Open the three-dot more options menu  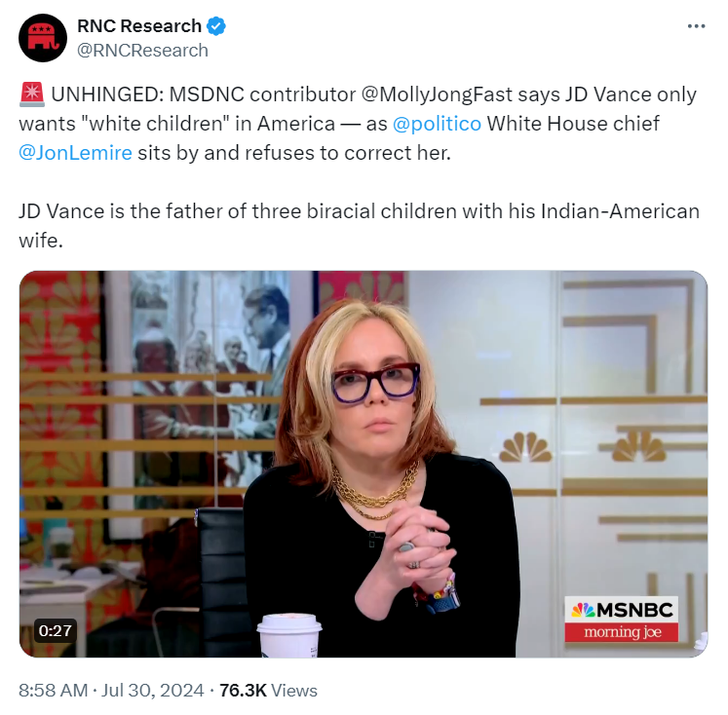pos(696,26)
